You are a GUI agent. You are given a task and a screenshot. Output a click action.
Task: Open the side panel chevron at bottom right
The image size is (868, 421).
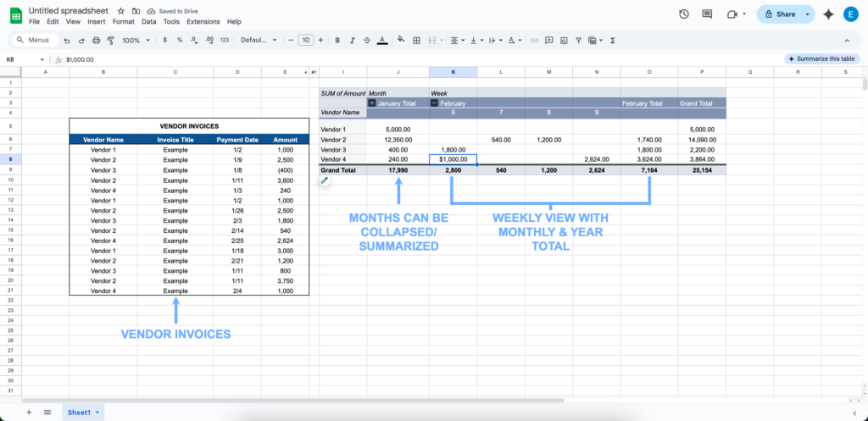tap(854, 413)
